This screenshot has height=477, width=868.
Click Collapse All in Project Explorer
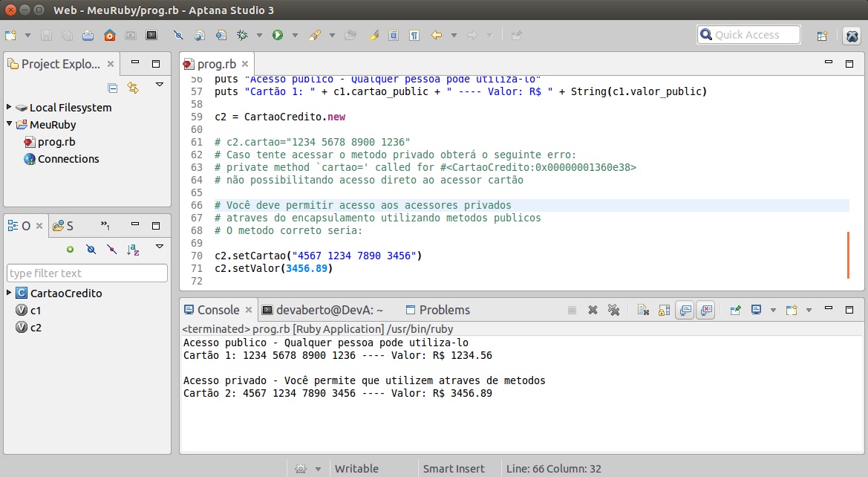(x=113, y=88)
